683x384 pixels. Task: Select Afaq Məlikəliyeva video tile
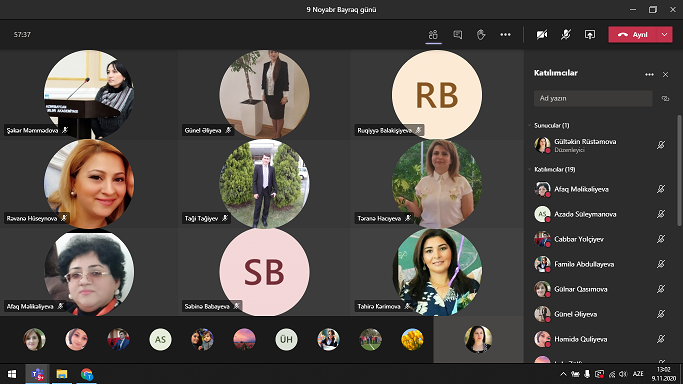tap(89, 272)
